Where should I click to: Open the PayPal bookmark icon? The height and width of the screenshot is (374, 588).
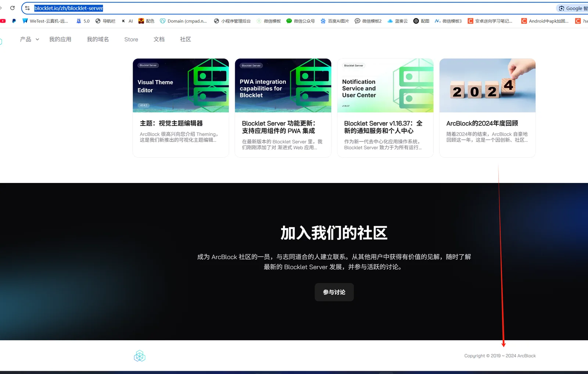[x=14, y=21]
